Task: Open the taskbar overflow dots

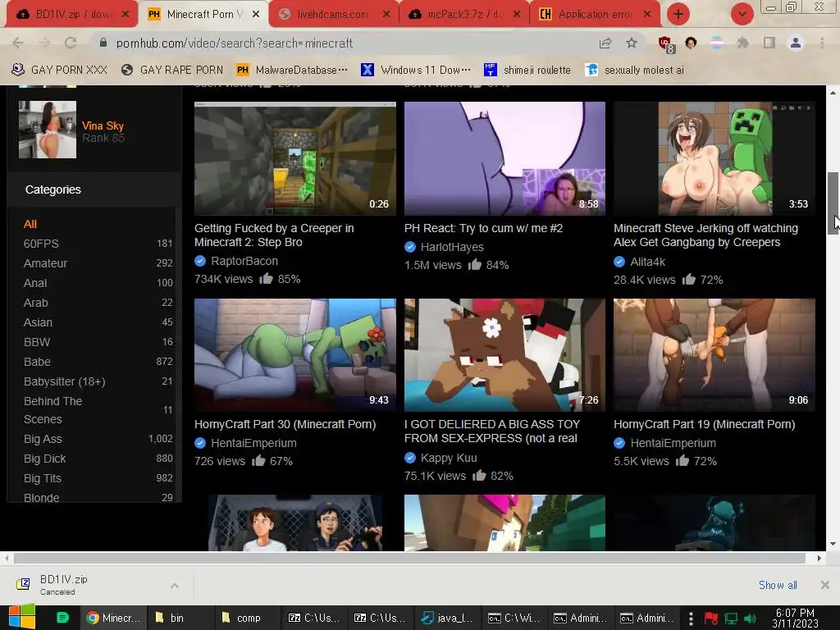Action: [691, 619]
